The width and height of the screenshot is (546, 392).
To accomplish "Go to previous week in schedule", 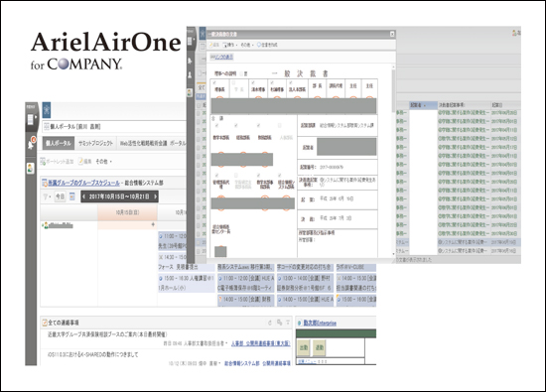I will [84, 196].
